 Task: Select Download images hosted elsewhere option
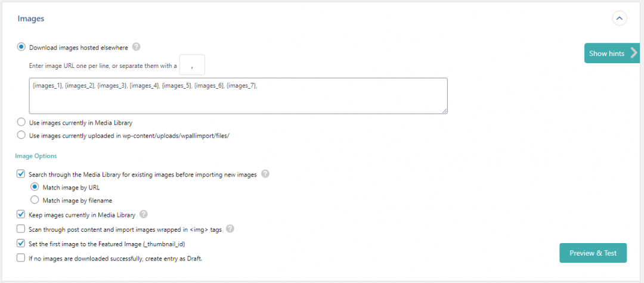click(x=21, y=47)
